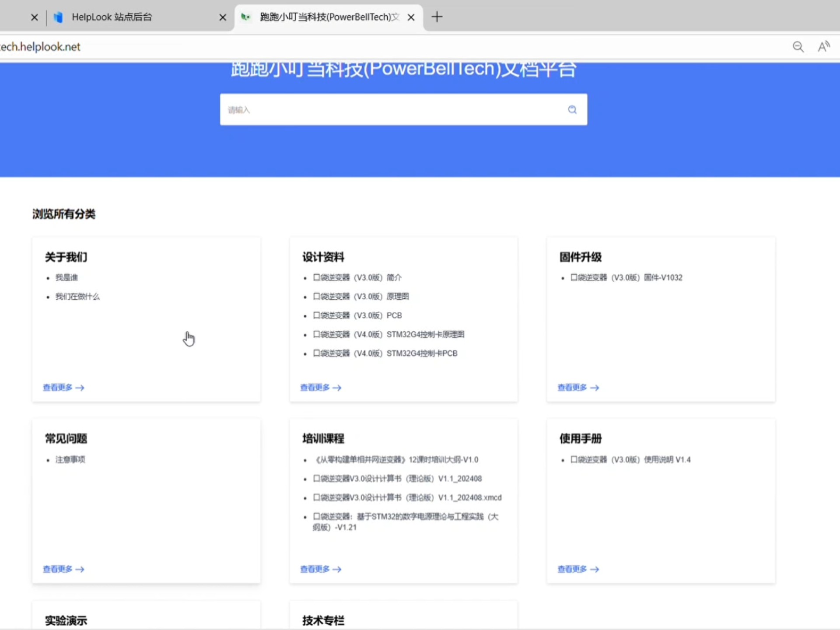Open 口袋逆变器 (V3.0版) PCB
Viewport: 840px width, 630px height.
357,315
